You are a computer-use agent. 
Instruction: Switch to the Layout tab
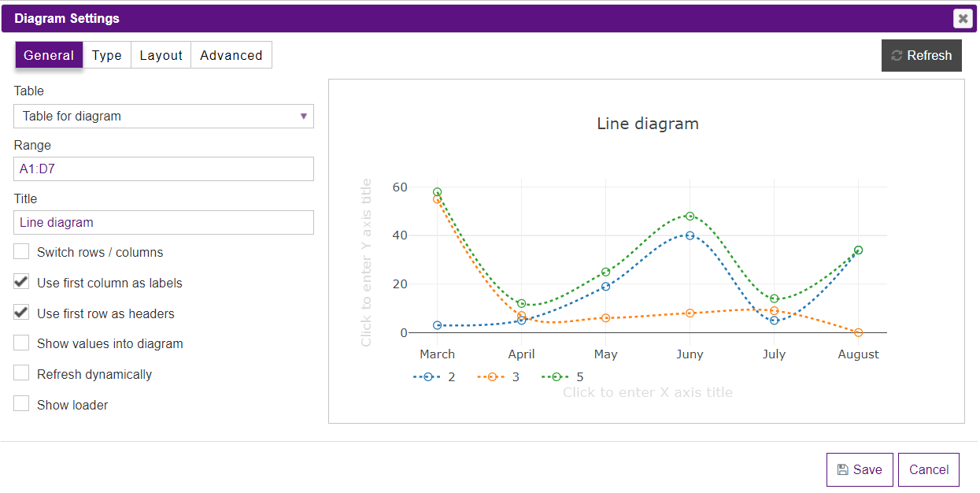pos(161,54)
